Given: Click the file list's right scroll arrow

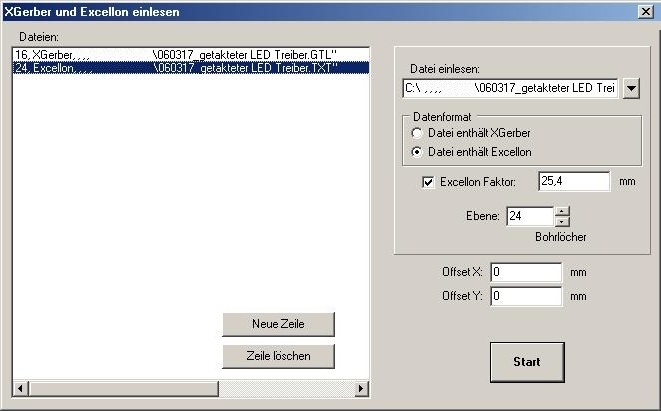Looking at the screenshot, I should click(362, 388).
